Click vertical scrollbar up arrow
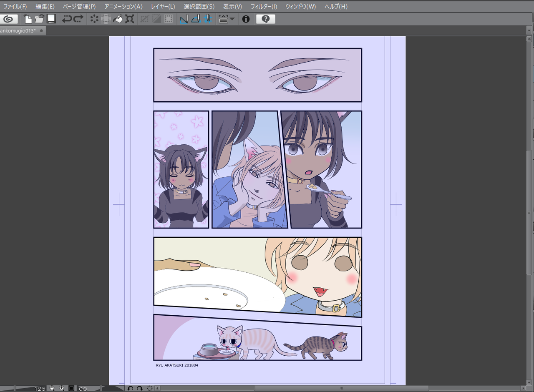534x392 pixels. coord(530,39)
